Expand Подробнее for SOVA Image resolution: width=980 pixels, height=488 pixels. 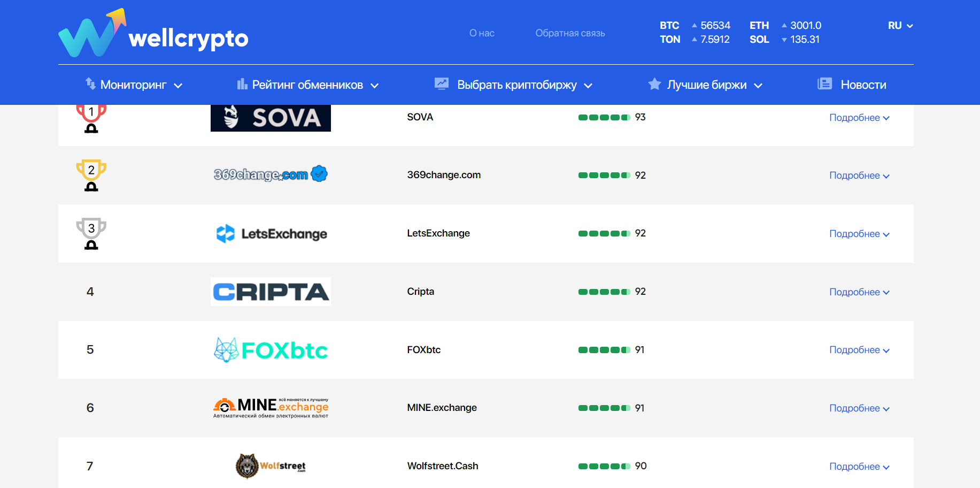(x=859, y=118)
